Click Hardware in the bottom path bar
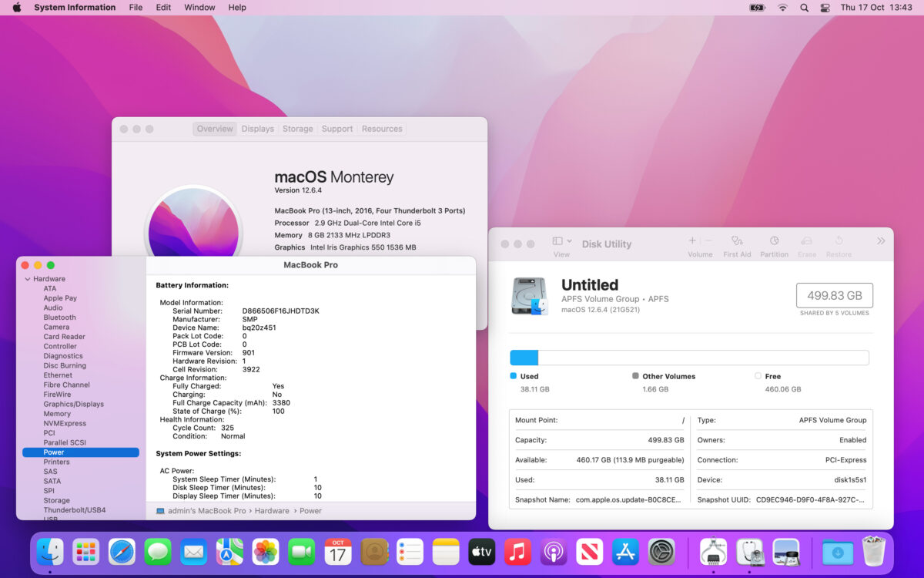Image resolution: width=924 pixels, height=578 pixels. pos(273,511)
